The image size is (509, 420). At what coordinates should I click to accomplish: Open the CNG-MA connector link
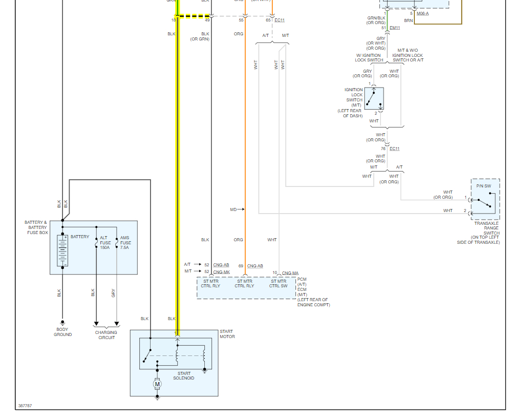290,273
